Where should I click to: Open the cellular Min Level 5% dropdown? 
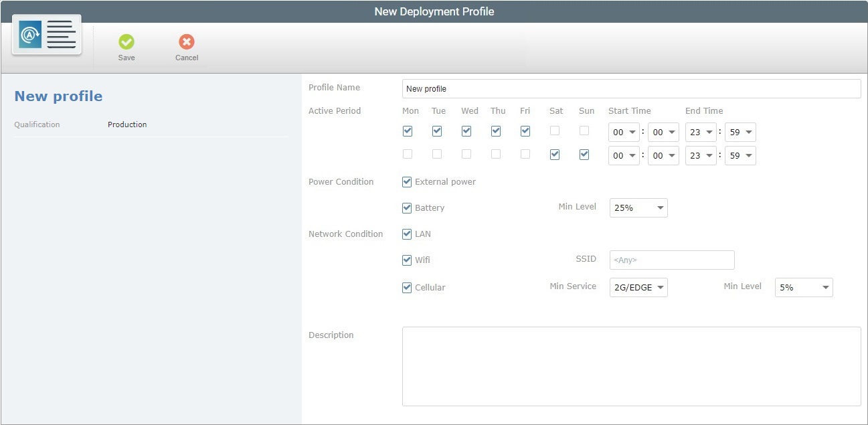pos(803,287)
